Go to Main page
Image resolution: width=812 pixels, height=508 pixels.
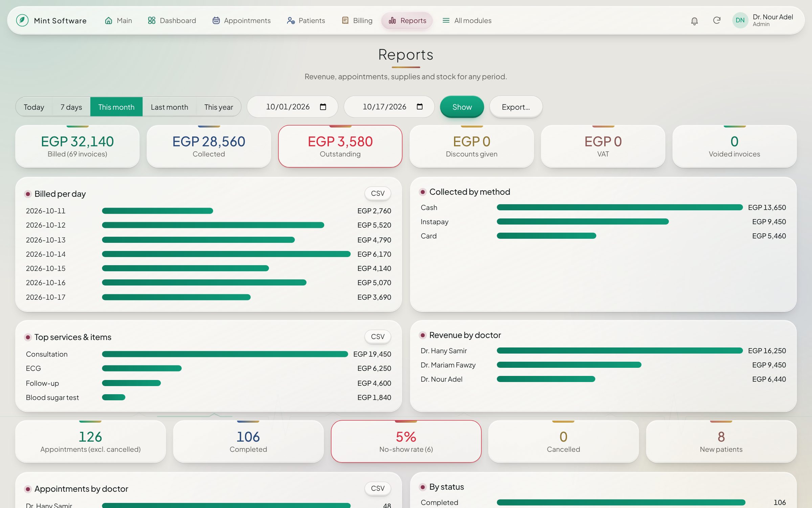tap(118, 21)
